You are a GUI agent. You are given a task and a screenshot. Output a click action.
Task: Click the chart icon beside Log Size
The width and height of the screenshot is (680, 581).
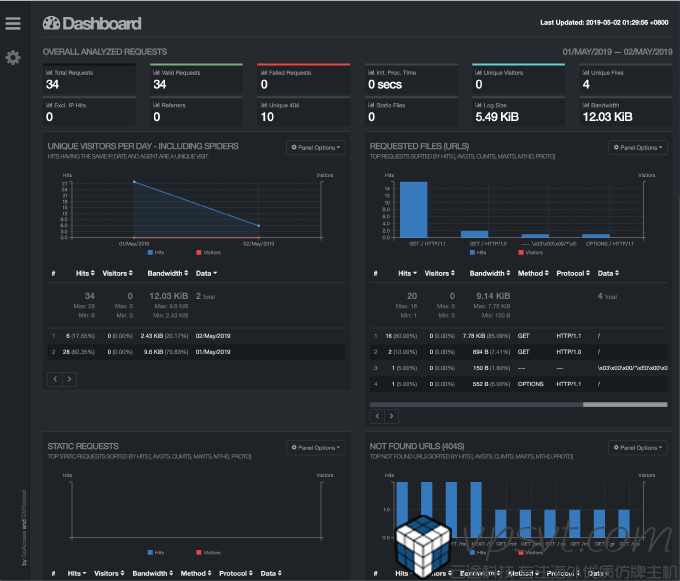click(x=477, y=105)
